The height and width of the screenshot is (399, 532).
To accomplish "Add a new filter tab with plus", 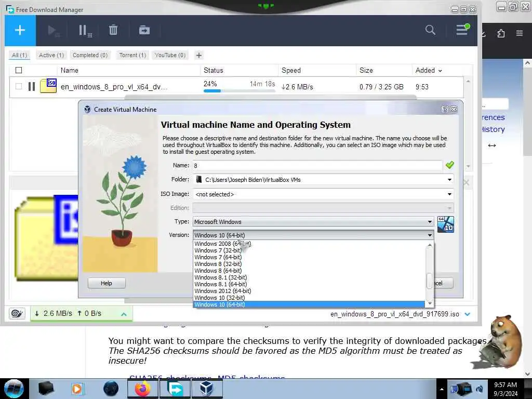I will pyautogui.click(x=199, y=55).
